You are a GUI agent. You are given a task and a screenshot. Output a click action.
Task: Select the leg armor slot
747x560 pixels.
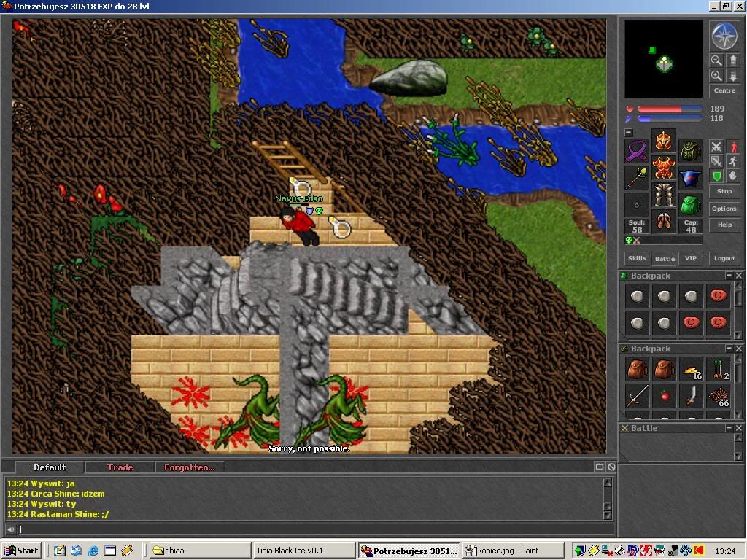coord(664,194)
